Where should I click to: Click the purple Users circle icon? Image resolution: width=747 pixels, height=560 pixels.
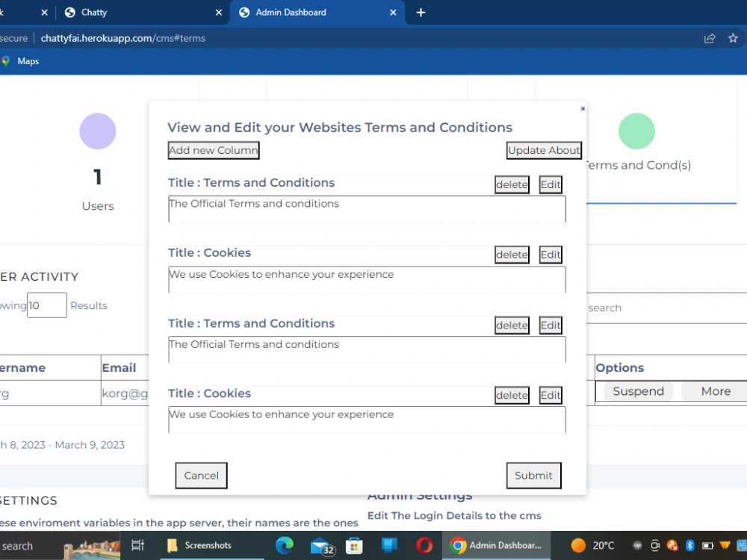tap(98, 131)
